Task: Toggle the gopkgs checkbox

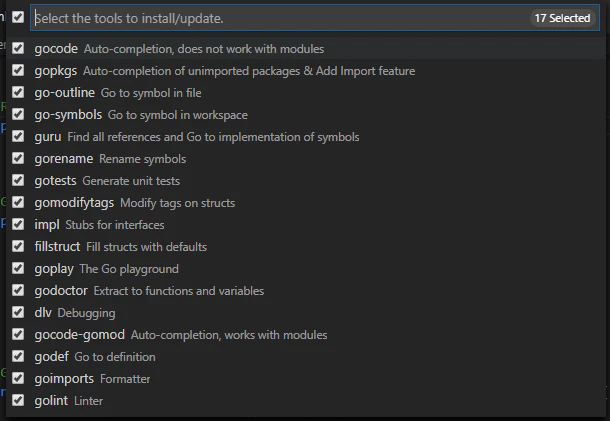Action: [x=18, y=70]
